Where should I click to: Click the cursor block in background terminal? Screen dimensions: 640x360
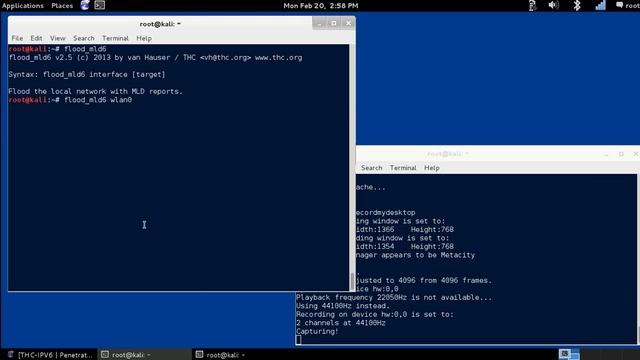tap(298, 340)
